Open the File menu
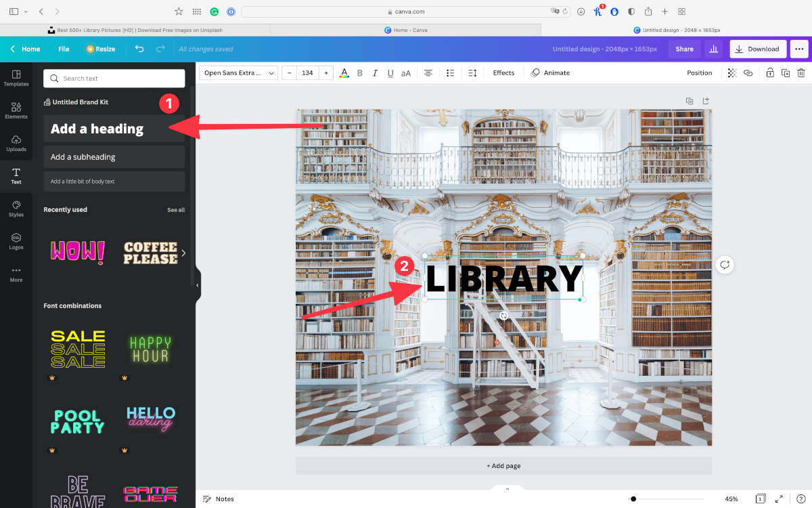This screenshot has height=508, width=812. tap(64, 49)
